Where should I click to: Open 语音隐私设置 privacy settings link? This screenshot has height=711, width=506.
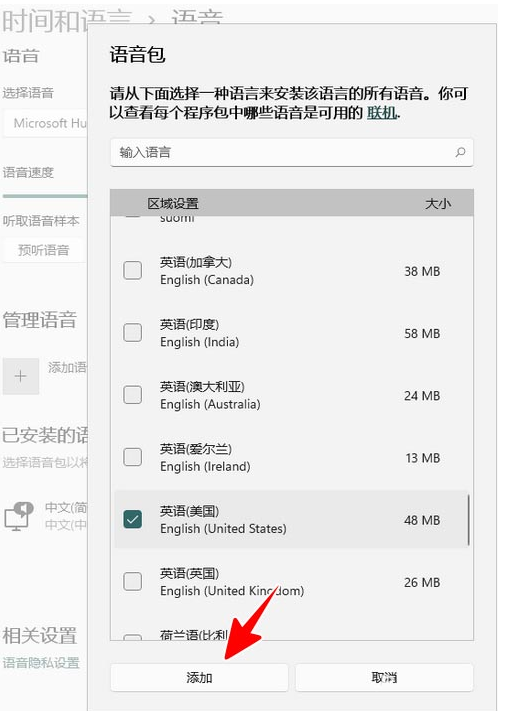(x=41, y=663)
